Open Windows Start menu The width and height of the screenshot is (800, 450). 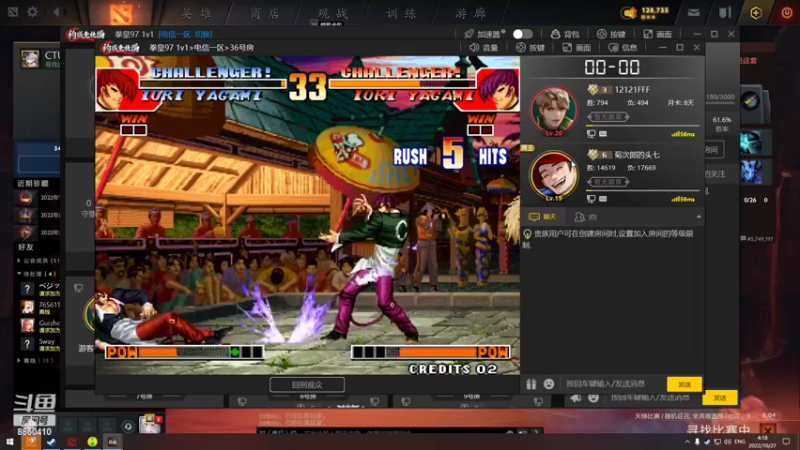10,442
